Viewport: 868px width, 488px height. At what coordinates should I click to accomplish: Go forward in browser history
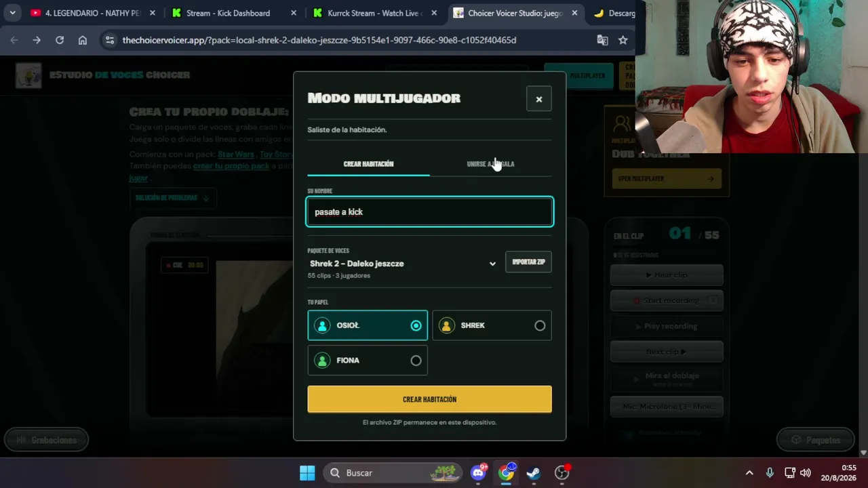[37, 40]
